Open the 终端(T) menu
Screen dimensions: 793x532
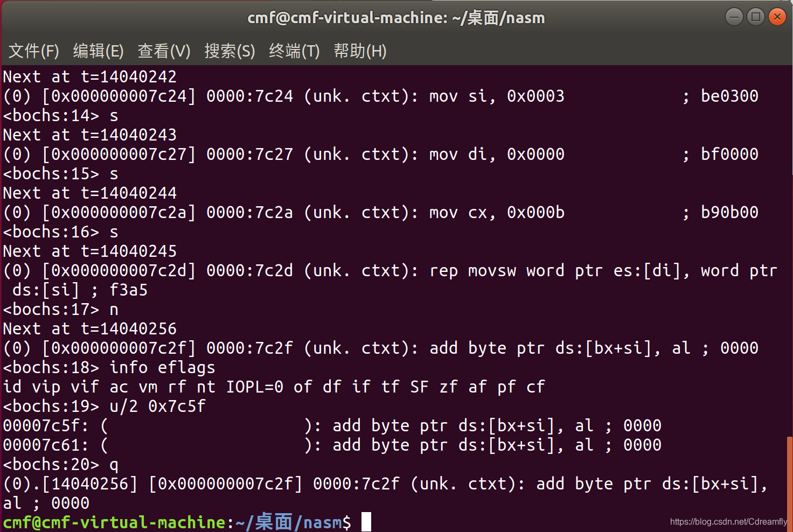[x=295, y=51]
